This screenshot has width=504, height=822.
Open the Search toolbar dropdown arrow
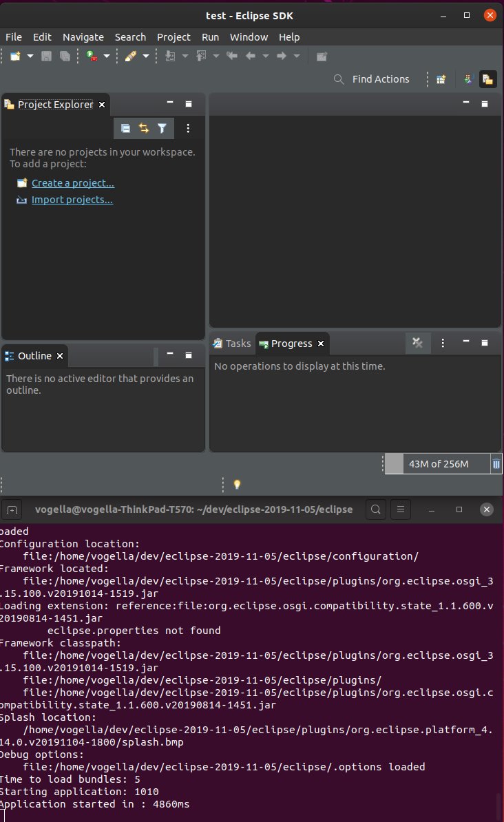click(x=146, y=56)
